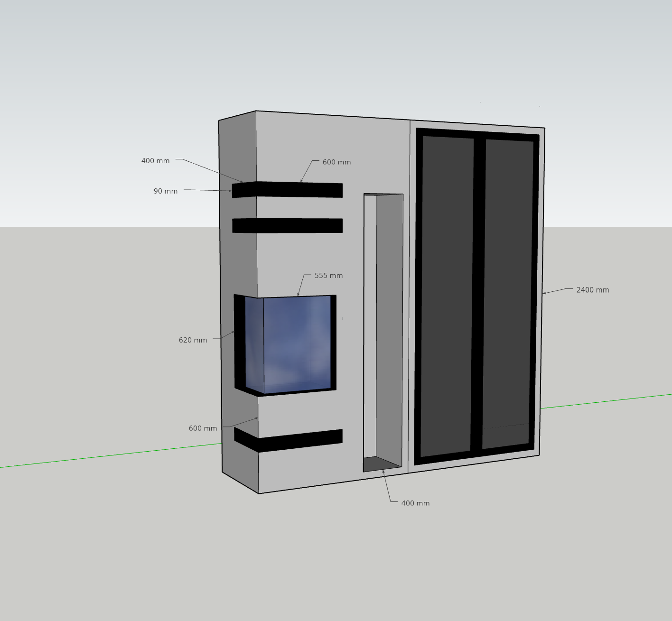
Task: Select the "620 mm" dimension text
Action: pos(193,340)
